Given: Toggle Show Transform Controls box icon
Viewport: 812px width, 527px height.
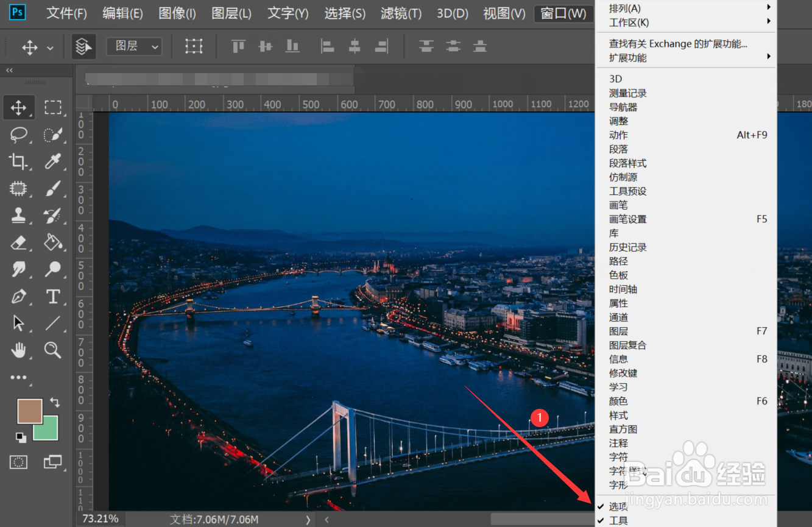Looking at the screenshot, I should [x=194, y=46].
